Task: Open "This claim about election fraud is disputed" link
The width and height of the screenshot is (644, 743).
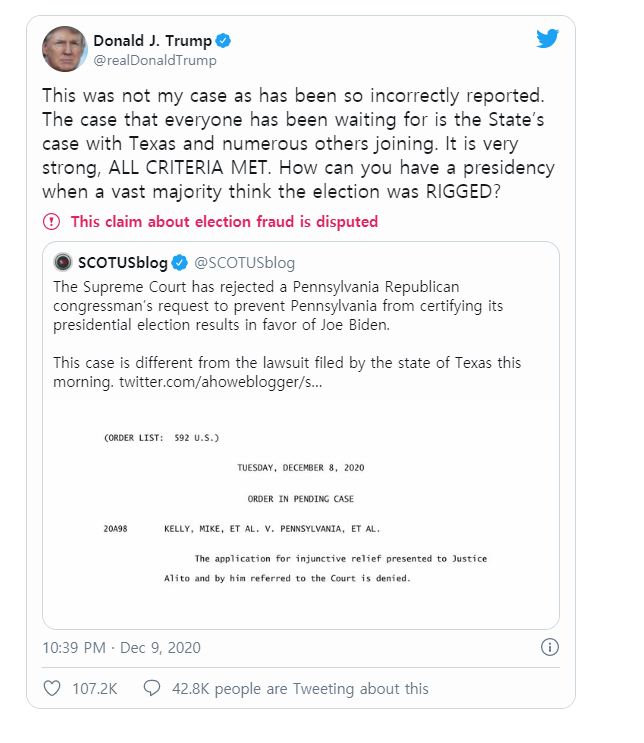Action: click(x=224, y=221)
